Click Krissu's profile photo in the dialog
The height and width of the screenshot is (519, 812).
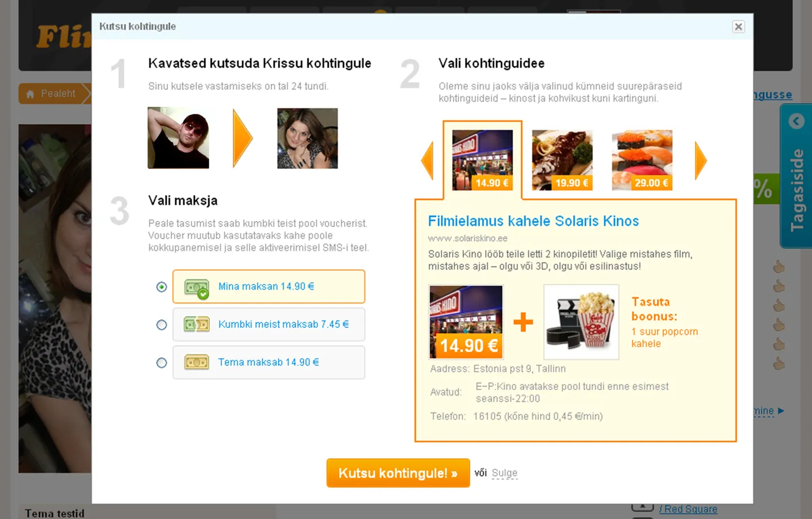point(307,139)
